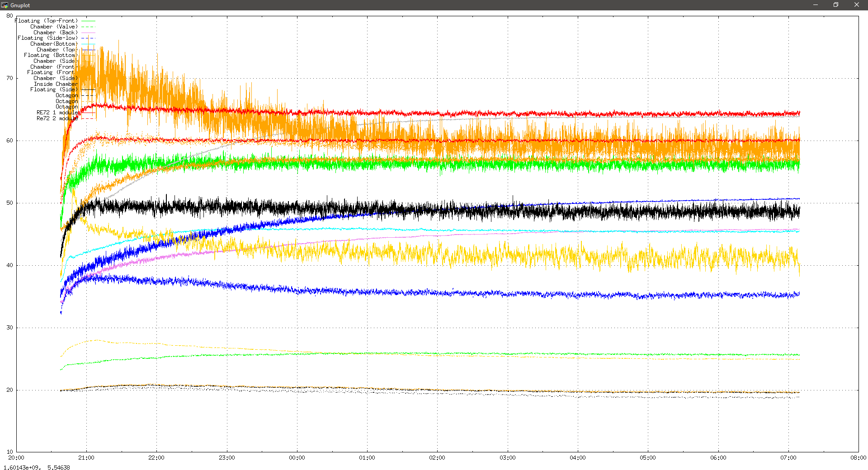Click the violet Chamber (Back) line sample
This screenshot has width=868, height=470.
pyautogui.click(x=88, y=33)
